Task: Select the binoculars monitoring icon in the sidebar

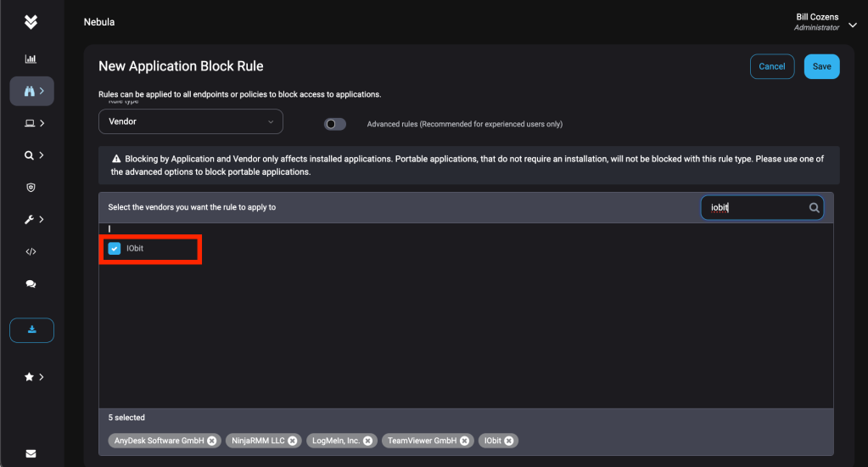Action: (30, 91)
